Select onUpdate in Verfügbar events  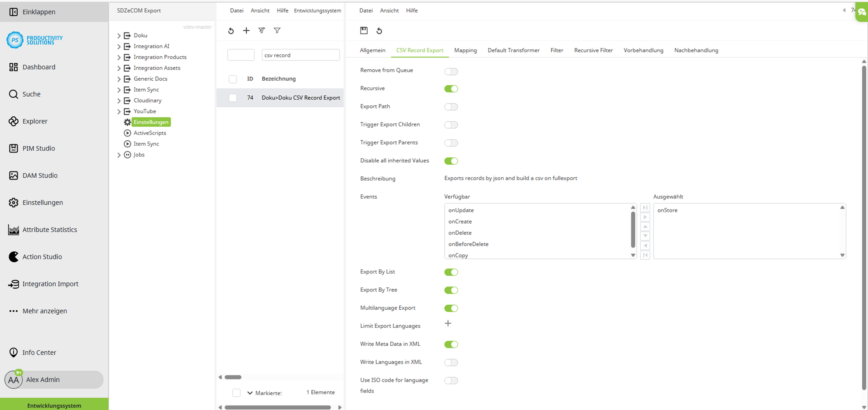(x=461, y=210)
